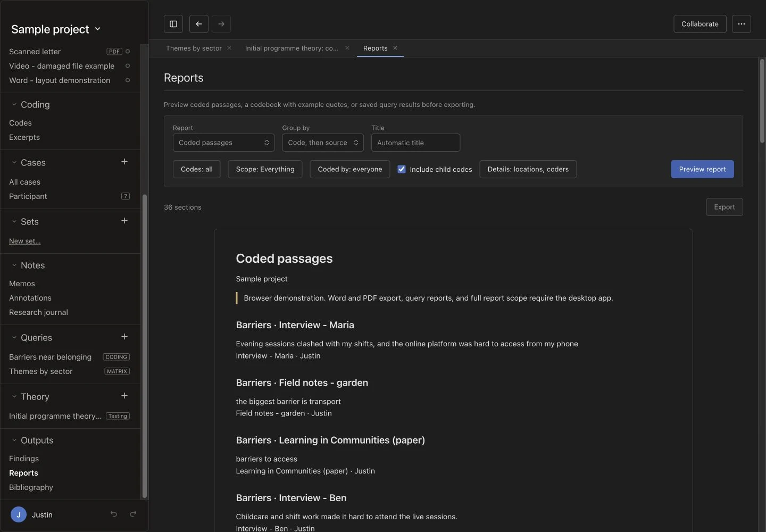Open Barriers near belonging query
The image size is (766, 532).
click(x=50, y=357)
